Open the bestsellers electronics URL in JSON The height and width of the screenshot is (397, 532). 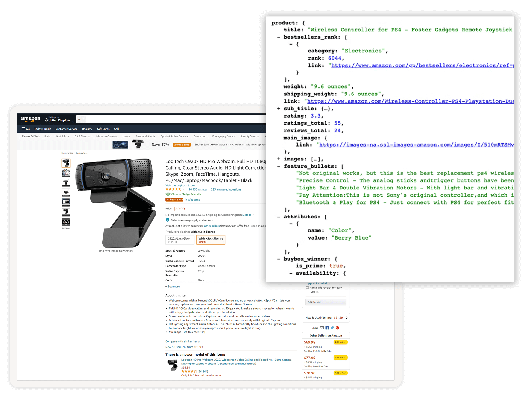(422, 65)
